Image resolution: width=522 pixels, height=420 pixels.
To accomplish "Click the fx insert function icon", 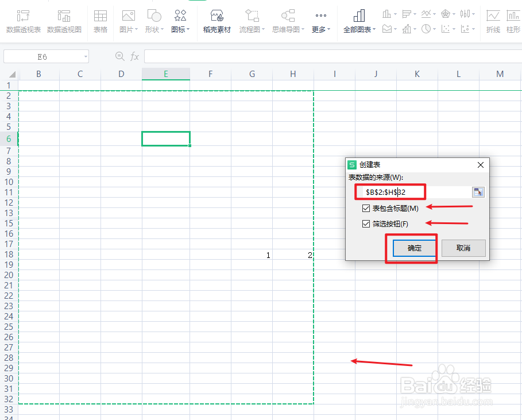I will [134, 56].
